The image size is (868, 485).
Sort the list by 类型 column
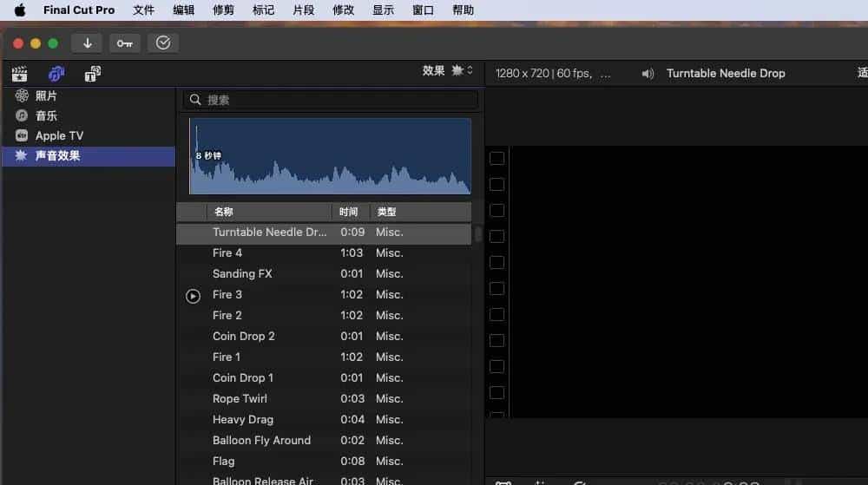(x=420, y=212)
